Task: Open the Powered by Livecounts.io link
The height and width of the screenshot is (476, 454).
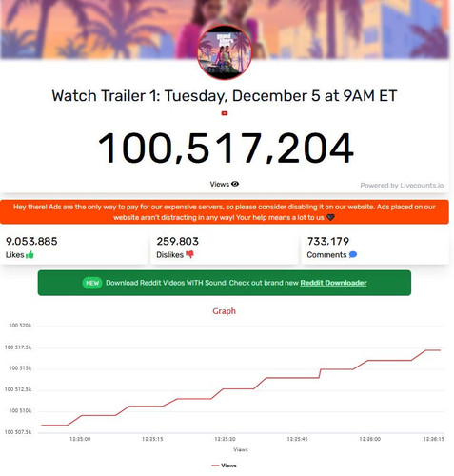Action: (x=402, y=186)
